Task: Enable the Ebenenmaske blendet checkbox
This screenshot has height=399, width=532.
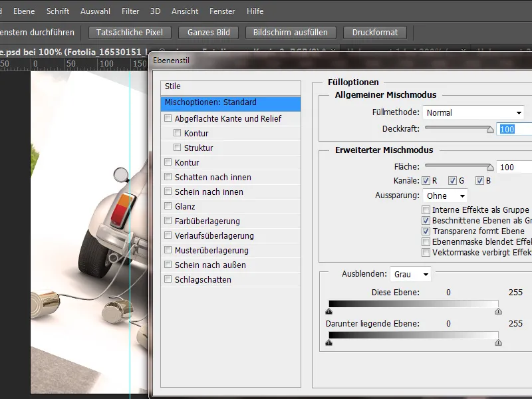Action: [x=426, y=242]
